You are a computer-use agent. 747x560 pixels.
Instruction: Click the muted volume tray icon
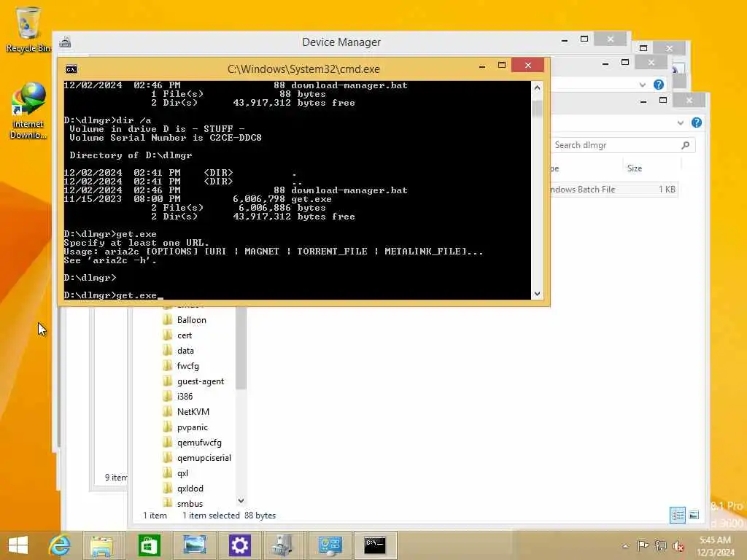point(678,545)
